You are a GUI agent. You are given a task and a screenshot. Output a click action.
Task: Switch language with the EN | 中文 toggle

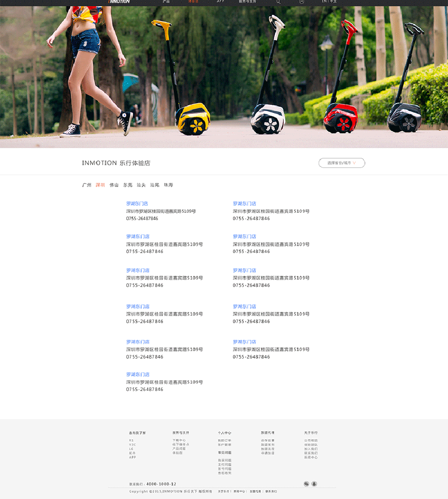click(x=329, y=1)
